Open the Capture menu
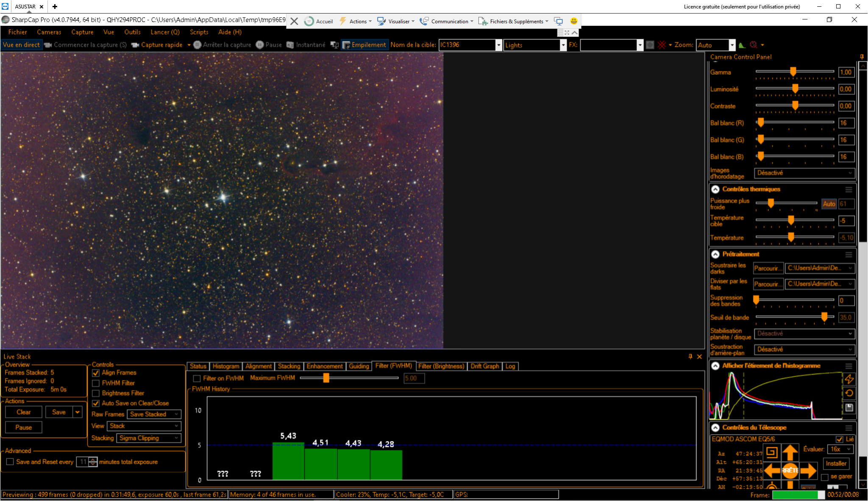Screen dimensions: 868x501 pos(82,32)
